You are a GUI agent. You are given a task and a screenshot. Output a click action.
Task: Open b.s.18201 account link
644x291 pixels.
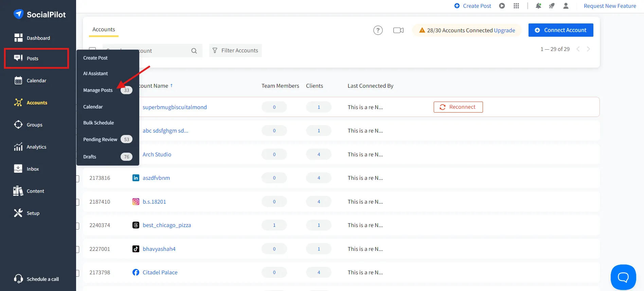(154, 202)
